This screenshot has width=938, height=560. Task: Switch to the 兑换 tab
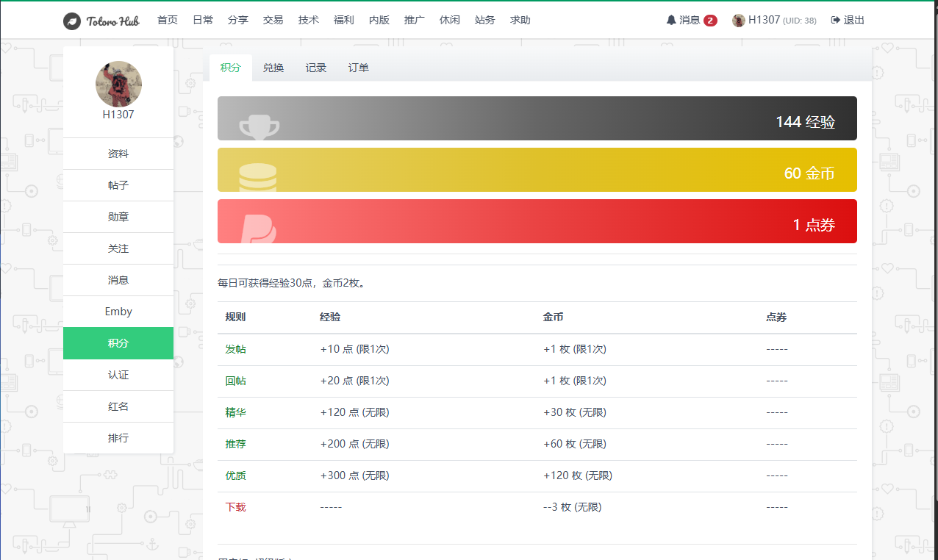coord(273,68)
